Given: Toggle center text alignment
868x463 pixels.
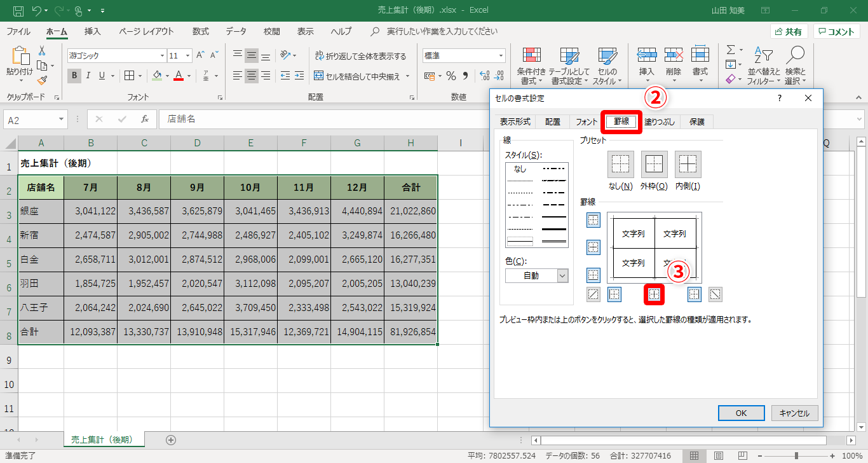Looking at the screenshot, I should point(252,76).
